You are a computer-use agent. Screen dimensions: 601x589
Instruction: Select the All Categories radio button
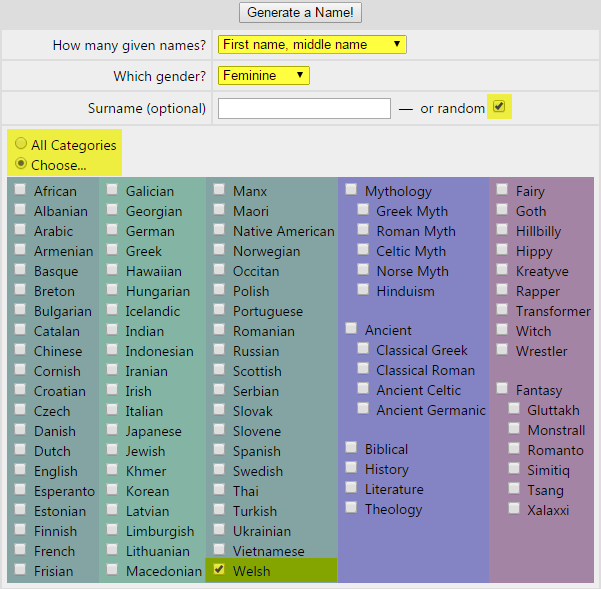click(21, 145)
